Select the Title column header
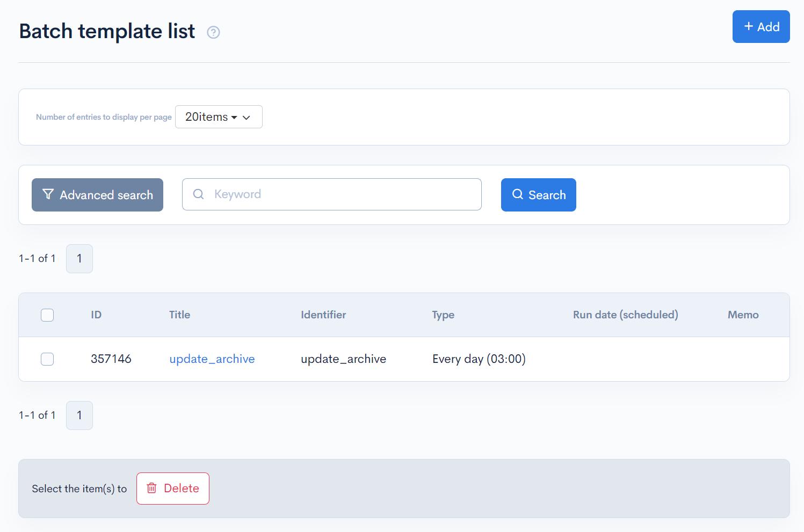Image resolution: width=804 pixels, height=532 pixels. (179, 315)
